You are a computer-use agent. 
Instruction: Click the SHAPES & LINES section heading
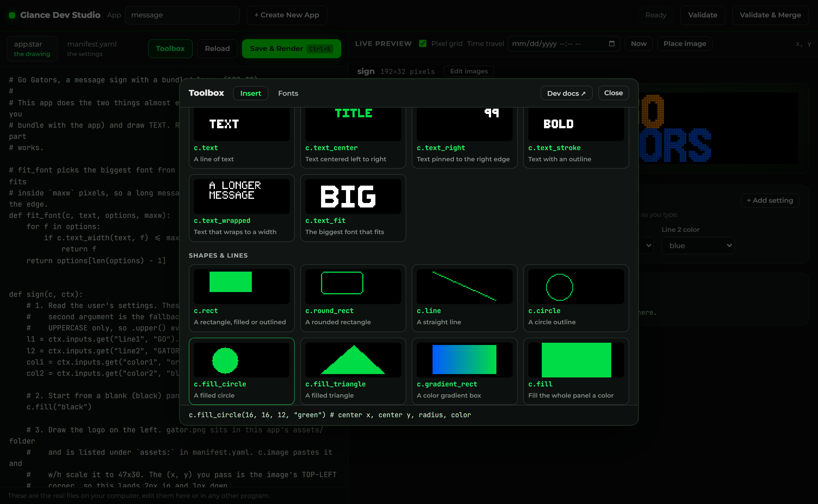click(x=218, y=255)
